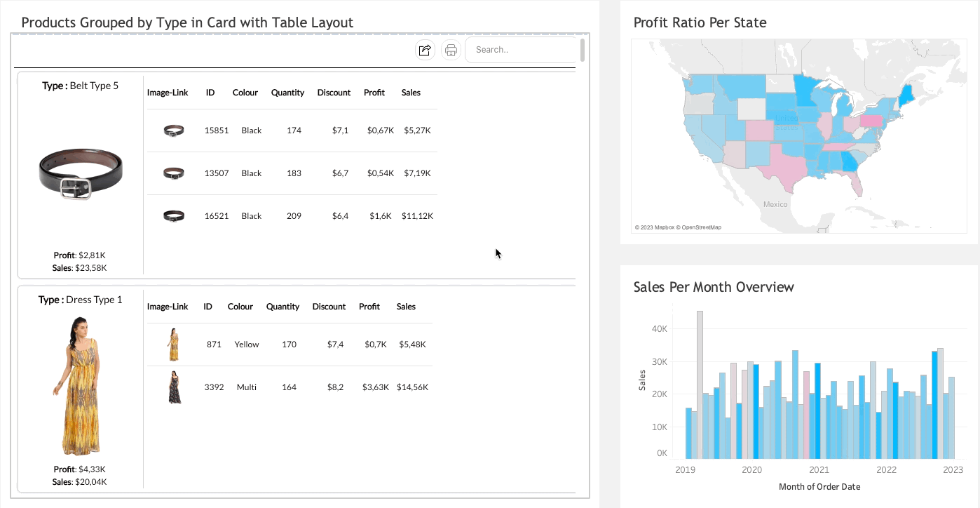980x508 pixels.
Task: Click the tallest gray bar in sales chart
Action: click(x=700, y=385)
